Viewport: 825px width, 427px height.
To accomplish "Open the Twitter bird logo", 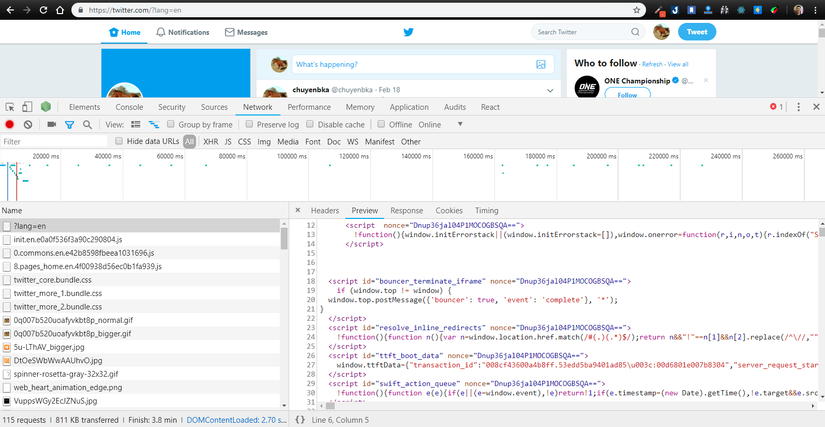I will 408,32.
